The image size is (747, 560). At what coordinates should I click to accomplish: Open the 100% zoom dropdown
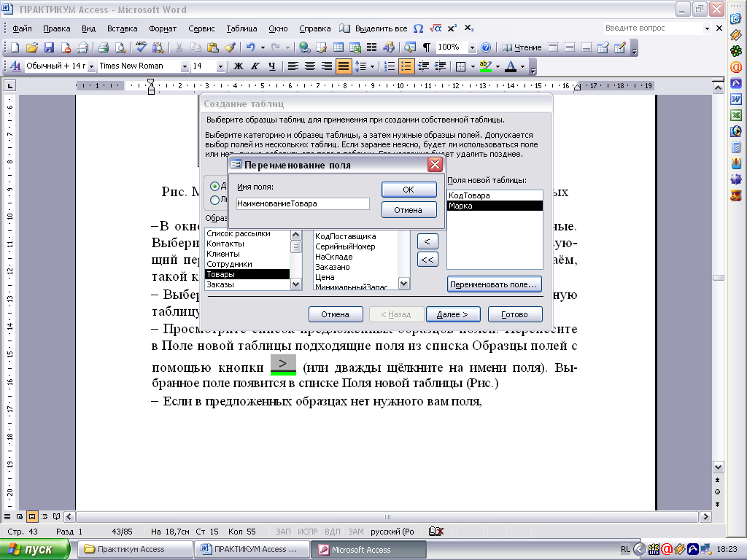coord(472,47)
